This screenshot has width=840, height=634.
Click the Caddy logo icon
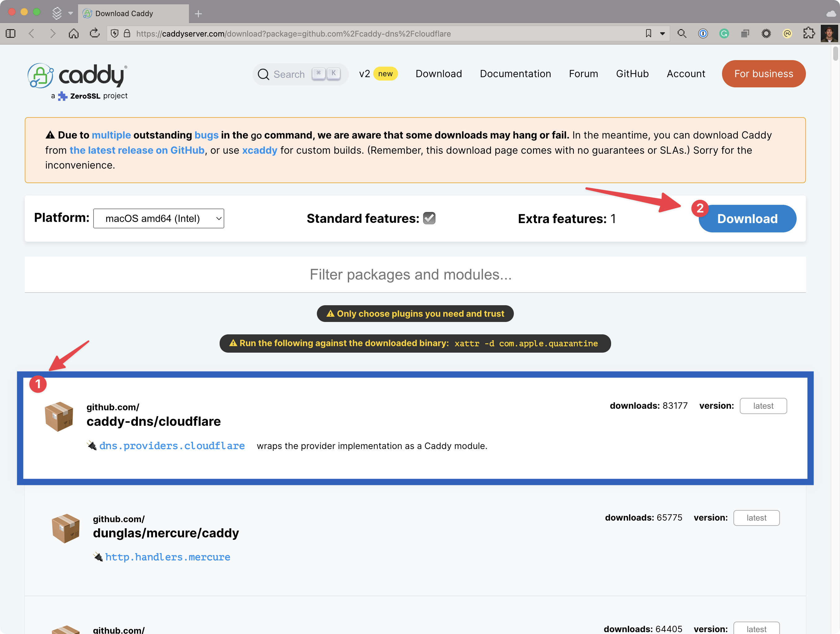pos(39,75)
